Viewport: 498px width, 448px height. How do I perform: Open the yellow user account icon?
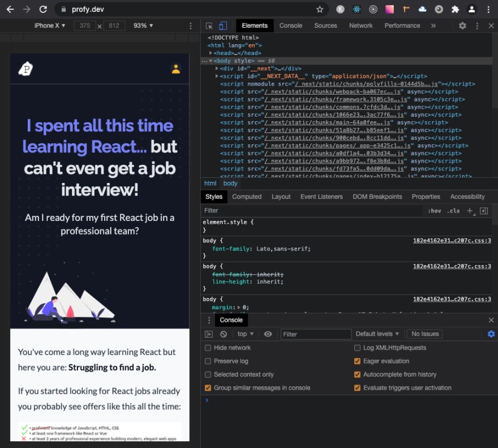tap(176, 69)
